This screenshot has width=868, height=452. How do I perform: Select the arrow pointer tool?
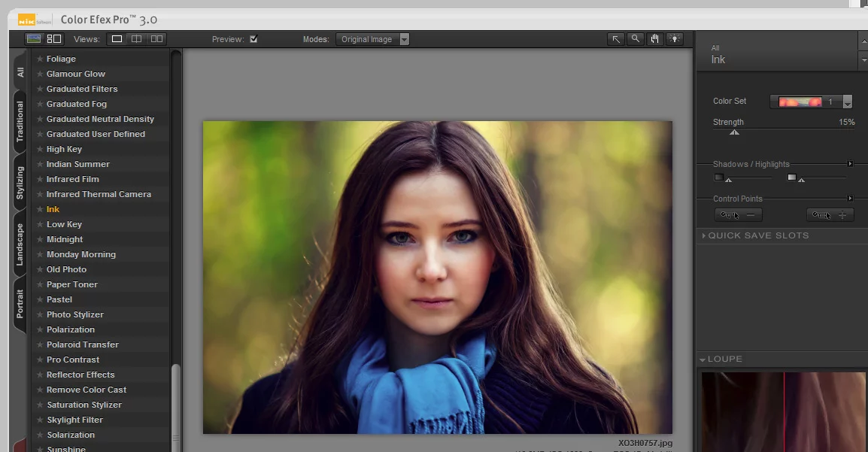616,39
